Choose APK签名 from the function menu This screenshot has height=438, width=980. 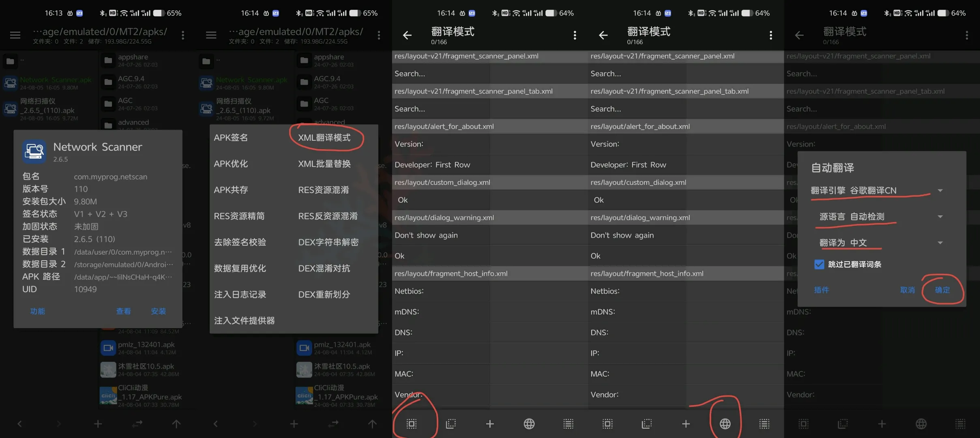point(231,137)
